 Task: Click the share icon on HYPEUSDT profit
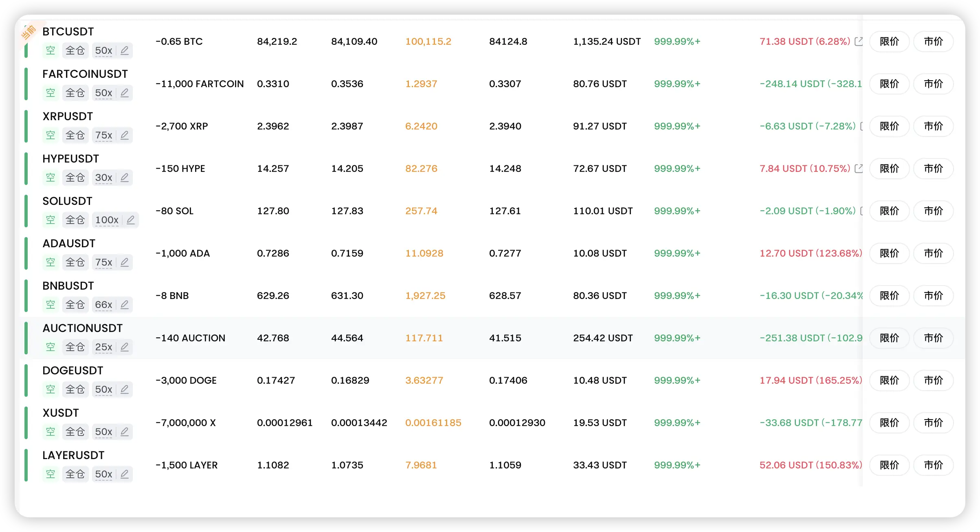click(x=859, y=168)
